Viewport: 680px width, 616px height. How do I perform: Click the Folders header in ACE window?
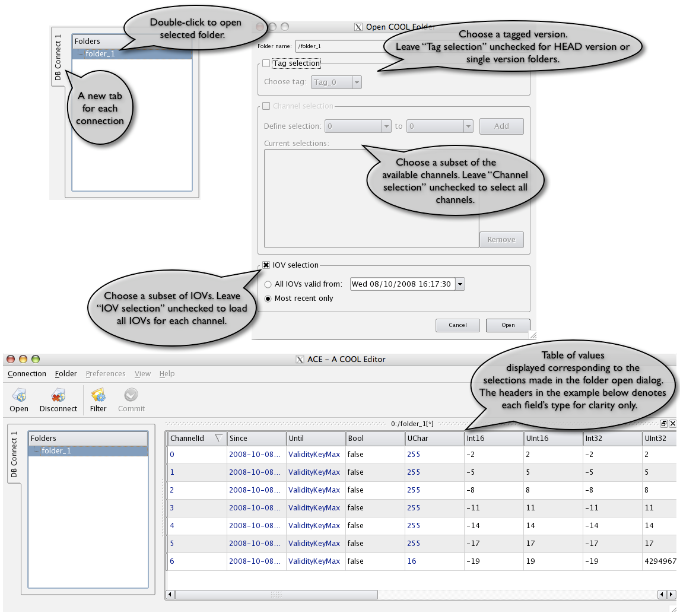tap(88, 438)
